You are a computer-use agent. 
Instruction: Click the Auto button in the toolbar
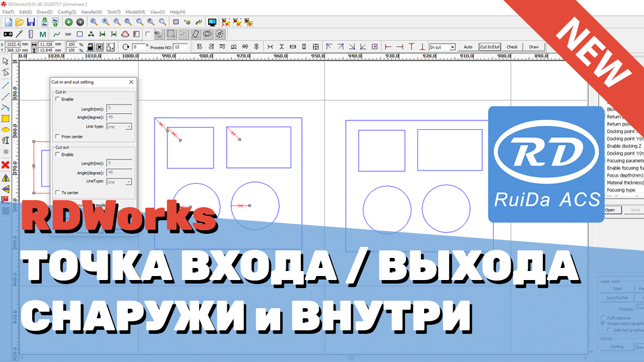[x=468, y=47]
